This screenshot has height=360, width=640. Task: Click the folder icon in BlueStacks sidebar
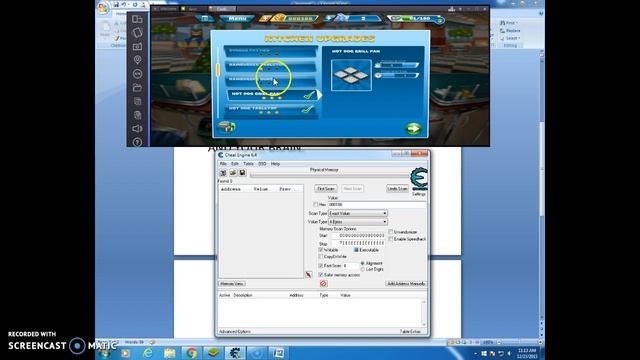pos(138,87)
